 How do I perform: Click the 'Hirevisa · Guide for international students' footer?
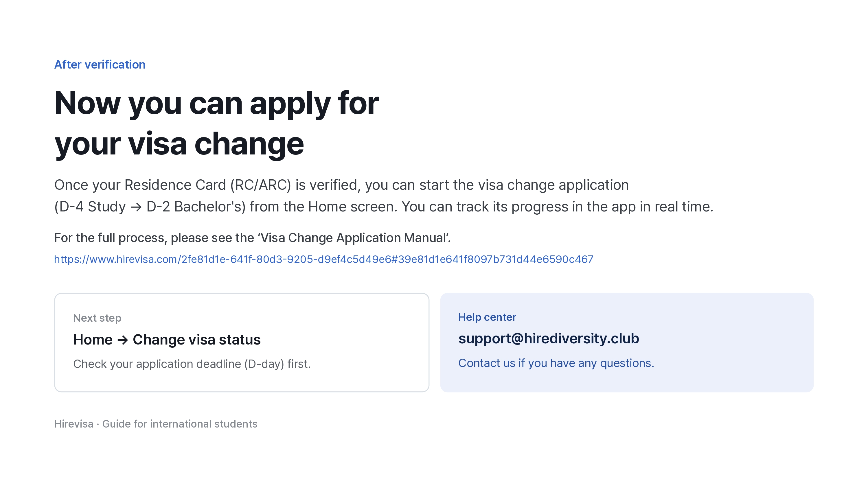(x=156, y=424)
